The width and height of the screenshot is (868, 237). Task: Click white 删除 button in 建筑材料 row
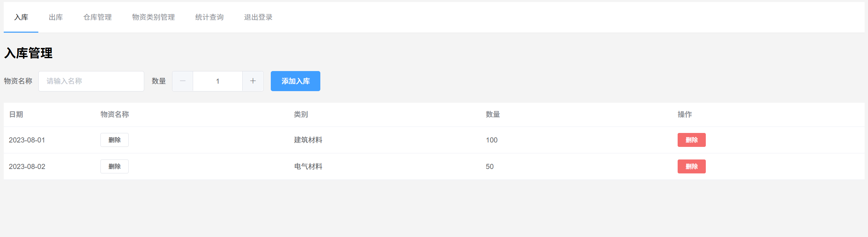click(x=114, y=140)
